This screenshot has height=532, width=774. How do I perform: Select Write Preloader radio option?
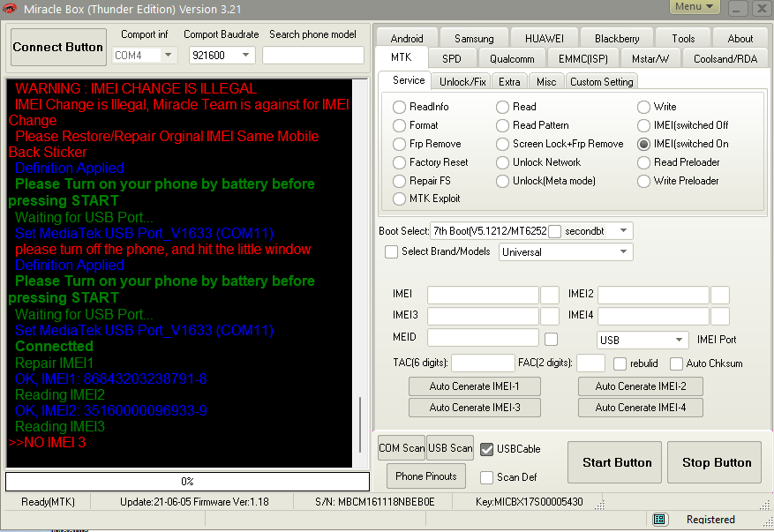[643, 181]
